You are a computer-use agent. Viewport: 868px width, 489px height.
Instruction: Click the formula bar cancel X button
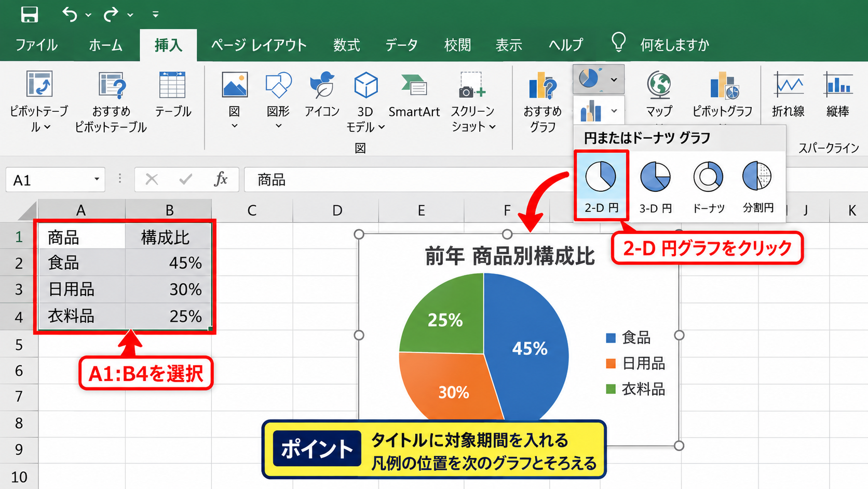(152, 179)
